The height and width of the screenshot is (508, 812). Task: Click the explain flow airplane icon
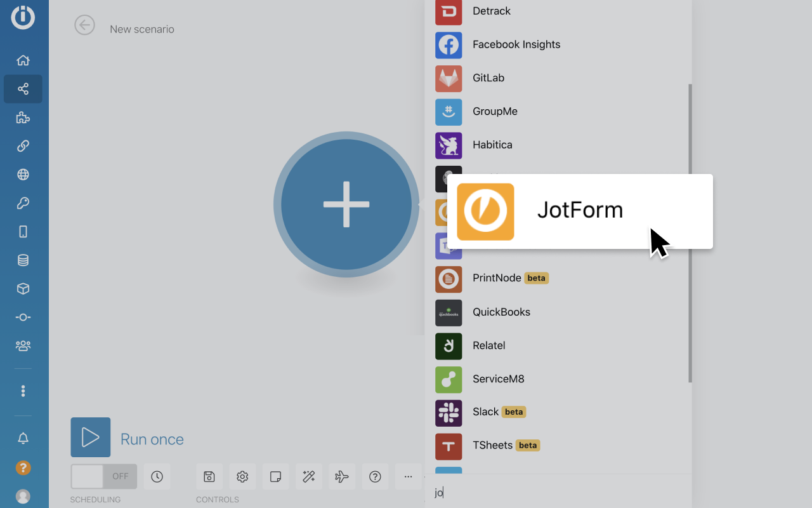pyautogui.click(x=342, y=476)
